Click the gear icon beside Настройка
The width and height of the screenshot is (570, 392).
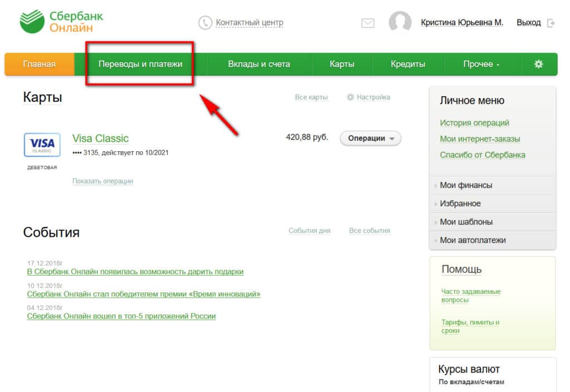pos(350,97)
